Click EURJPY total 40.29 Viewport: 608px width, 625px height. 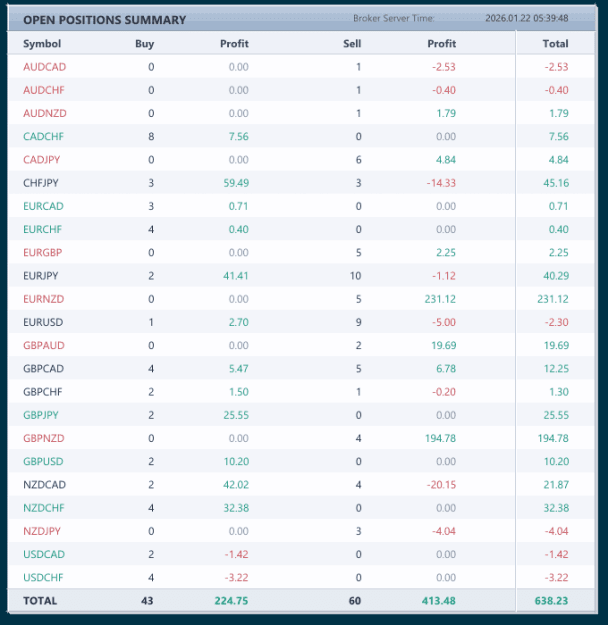tap(556, 275)
